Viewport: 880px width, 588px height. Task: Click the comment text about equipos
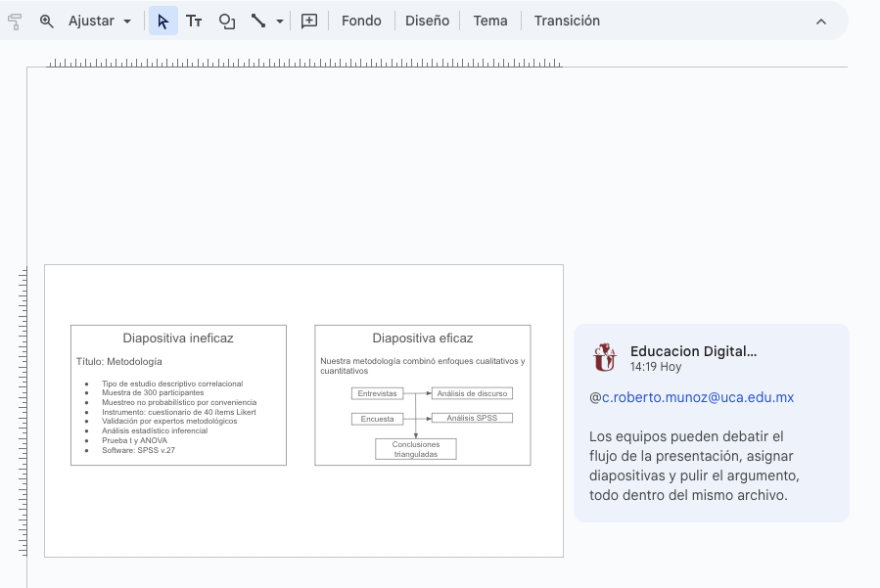coord(694,466)
